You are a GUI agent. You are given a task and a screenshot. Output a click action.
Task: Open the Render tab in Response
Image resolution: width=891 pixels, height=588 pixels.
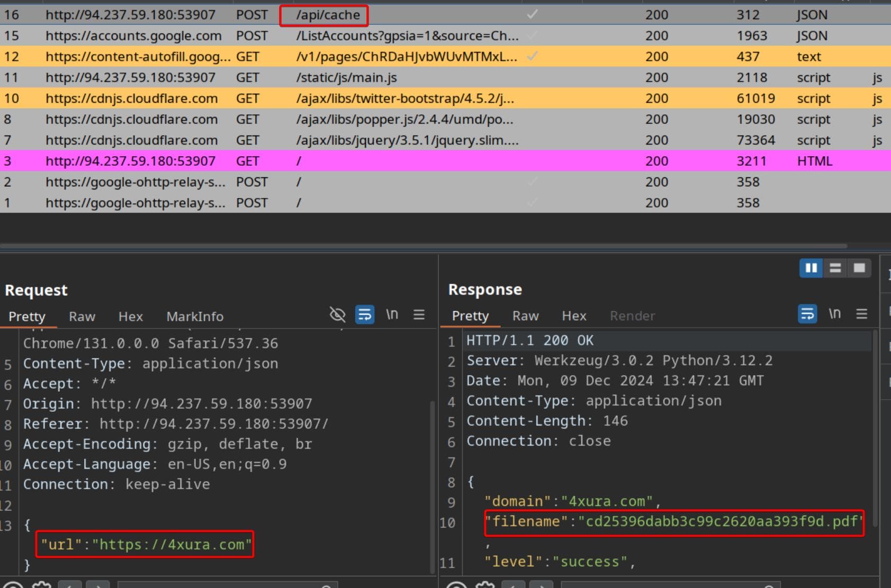coord(632,316)
